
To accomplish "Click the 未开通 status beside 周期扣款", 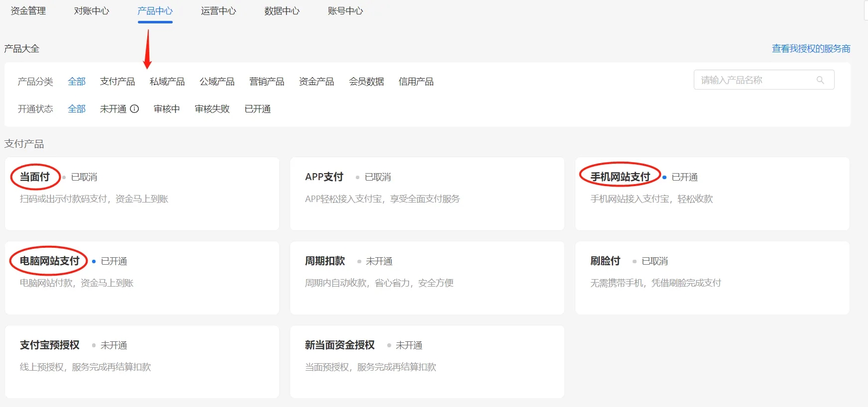I will 379,261.
